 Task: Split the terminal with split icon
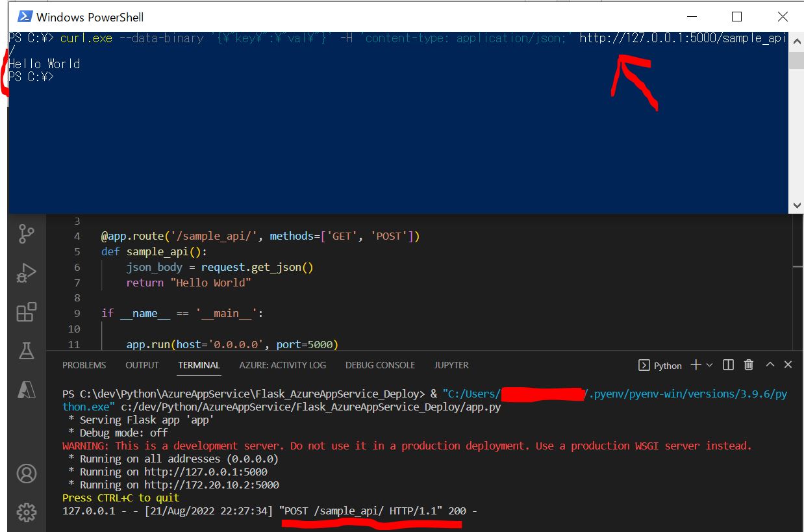point(728,365)
